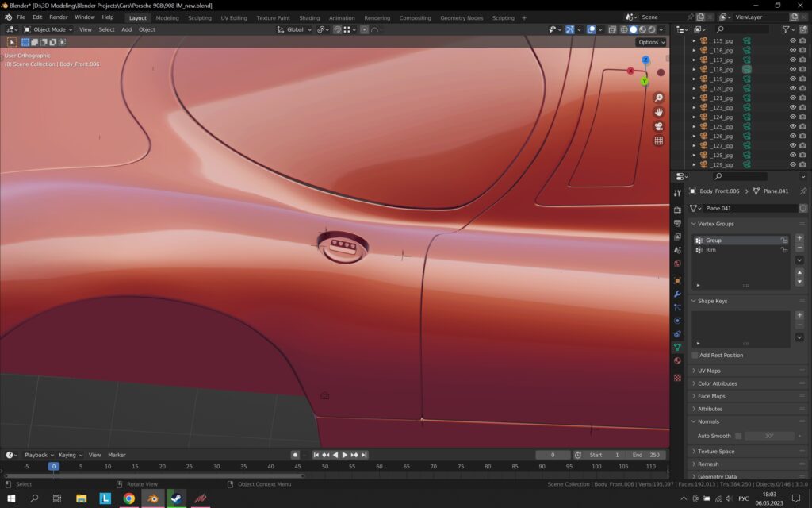Viewport: 812px width, 508px height.
Task: Click the zoom magnifier in viewport gizmos
Action: point(658,98)
